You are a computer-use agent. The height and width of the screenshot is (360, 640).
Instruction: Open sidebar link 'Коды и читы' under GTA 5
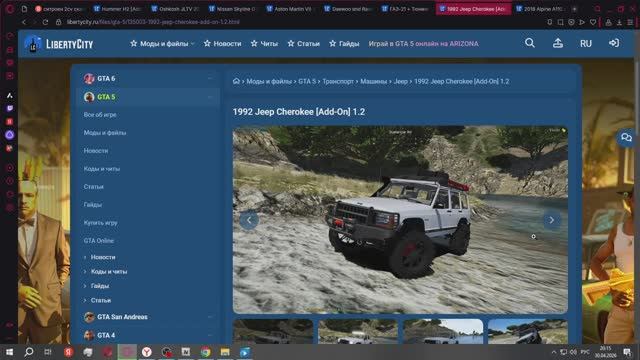coord(102,169)
